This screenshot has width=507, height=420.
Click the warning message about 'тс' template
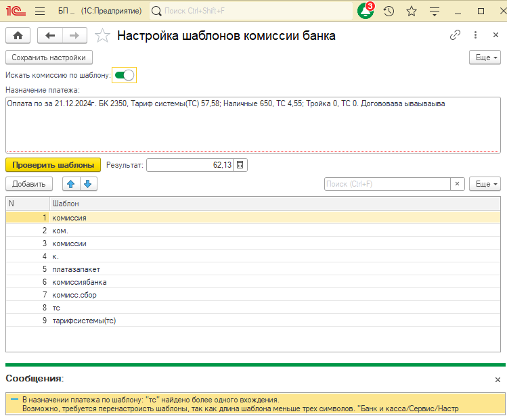(x=255, y=404)
